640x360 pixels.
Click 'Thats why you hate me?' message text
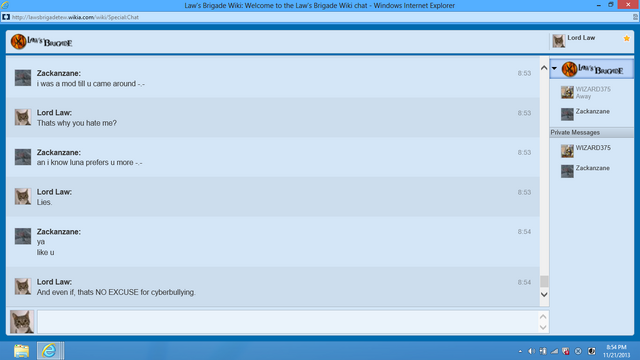(77, 123)
